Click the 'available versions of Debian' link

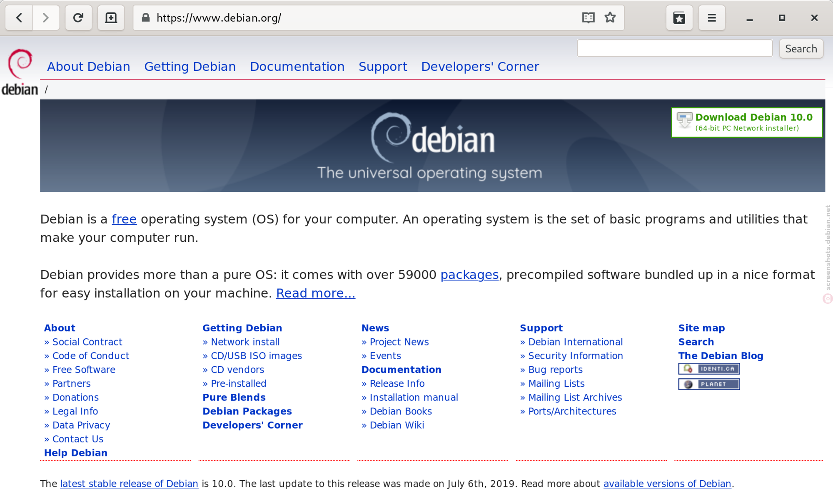tap(667, 484)
